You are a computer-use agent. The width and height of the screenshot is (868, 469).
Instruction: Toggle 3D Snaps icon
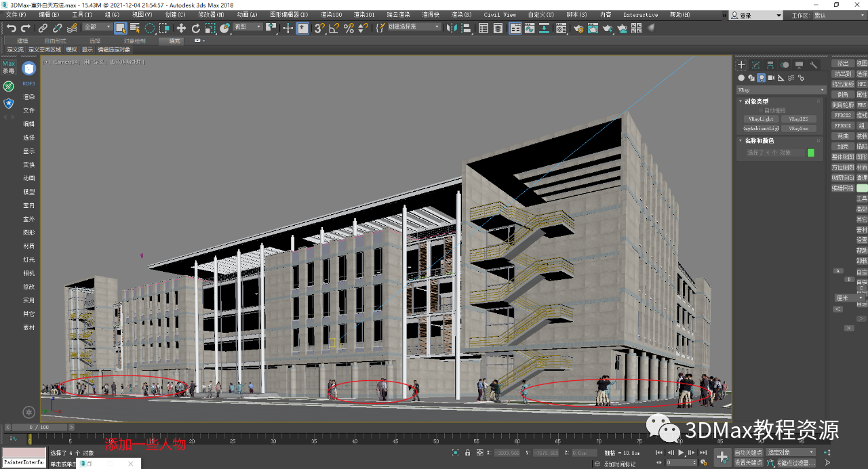[319, 28]
